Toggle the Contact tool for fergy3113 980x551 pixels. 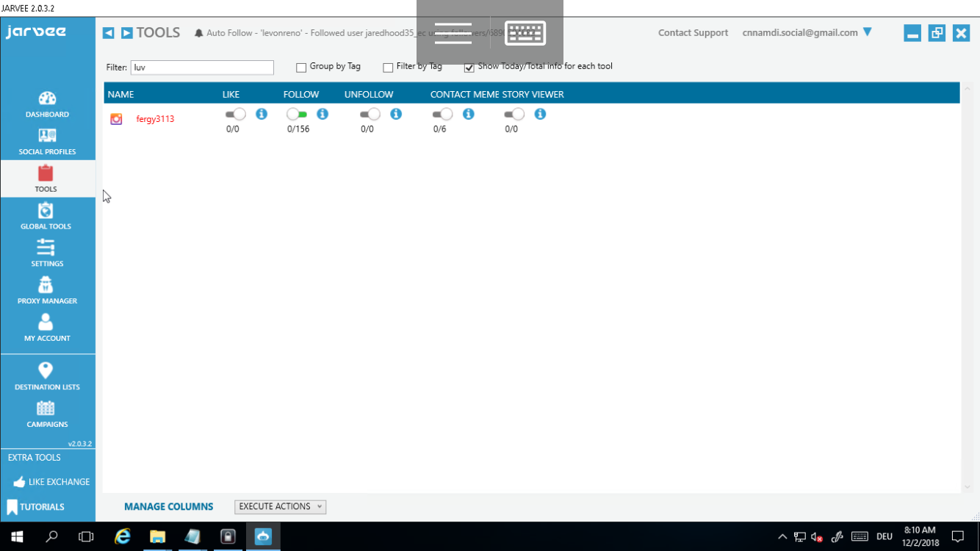coord(442,114)
